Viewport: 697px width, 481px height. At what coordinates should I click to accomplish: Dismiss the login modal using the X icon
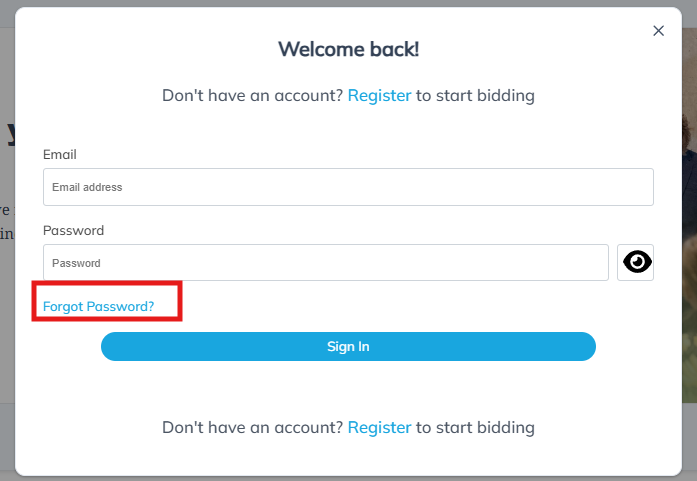coord(658,31)
